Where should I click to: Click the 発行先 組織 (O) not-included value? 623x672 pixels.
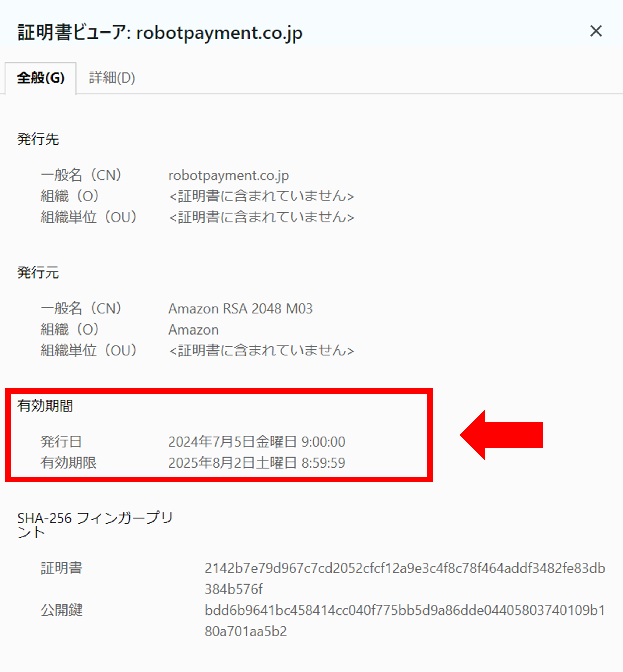262,196
